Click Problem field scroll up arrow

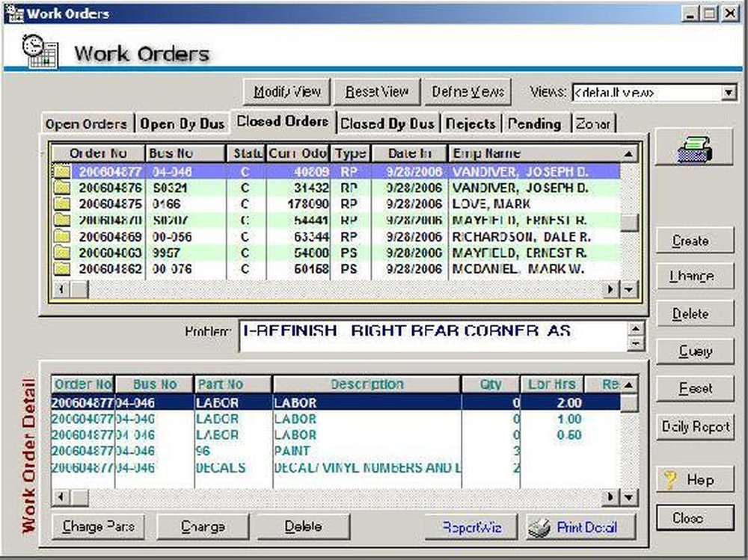tap(636, 329)
